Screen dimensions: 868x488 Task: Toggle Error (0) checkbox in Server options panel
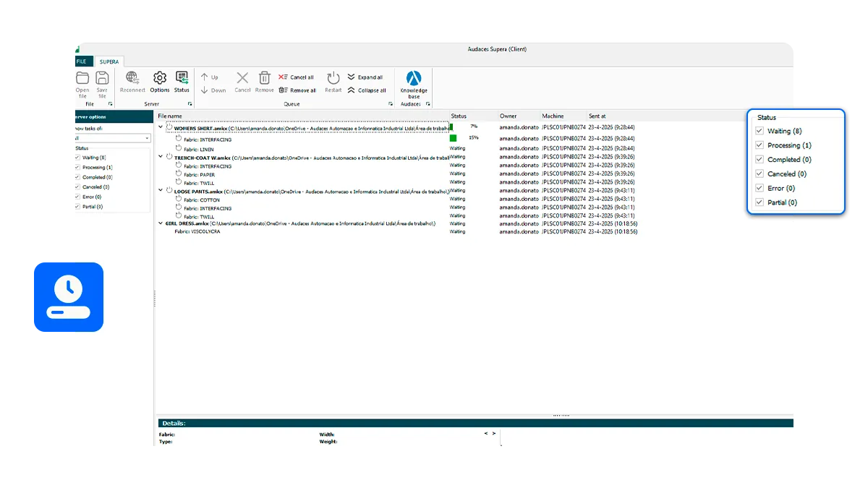click(x=77, y=197)
